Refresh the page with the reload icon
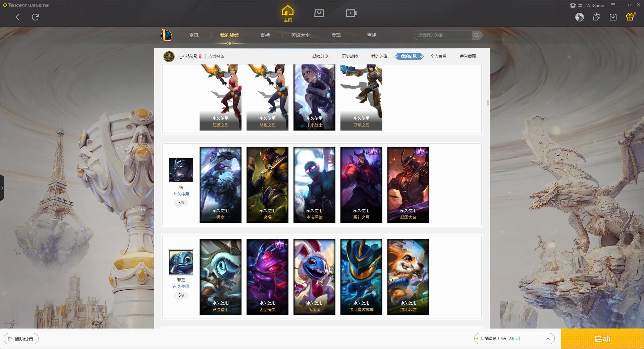The image size is (644, 349). tap(35, 17)
